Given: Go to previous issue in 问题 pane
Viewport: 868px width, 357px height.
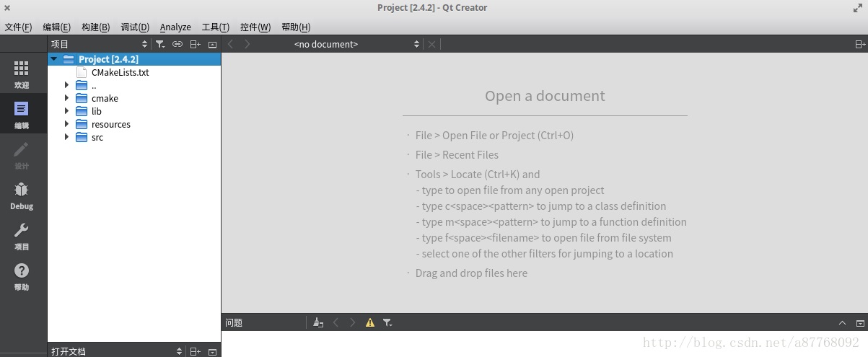Looking at the screenshot, I should click(336, 322).
